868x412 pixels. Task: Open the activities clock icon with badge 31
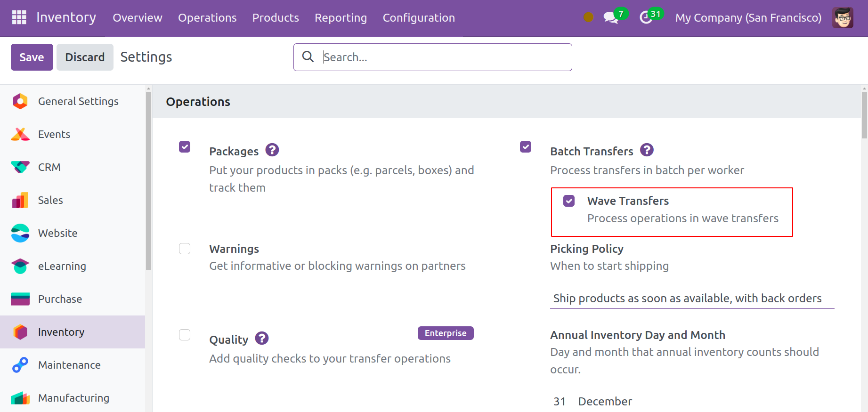pos(646,18)
